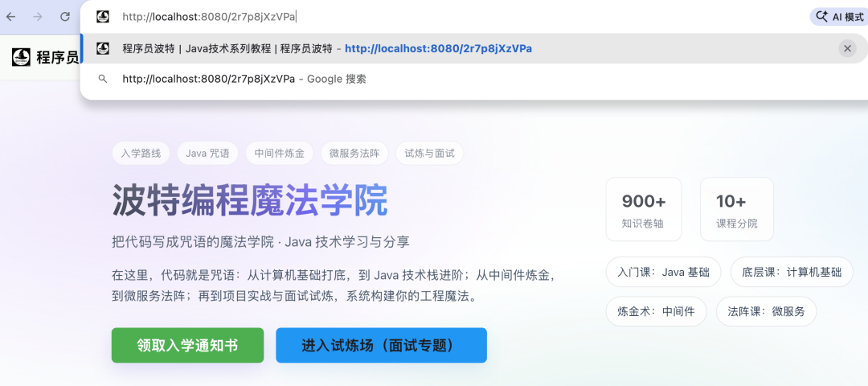Viewport: 868px width, 386px height.
Task: Click the browser forward arrow
Action: pyautogui.click(x=38, y=17)
